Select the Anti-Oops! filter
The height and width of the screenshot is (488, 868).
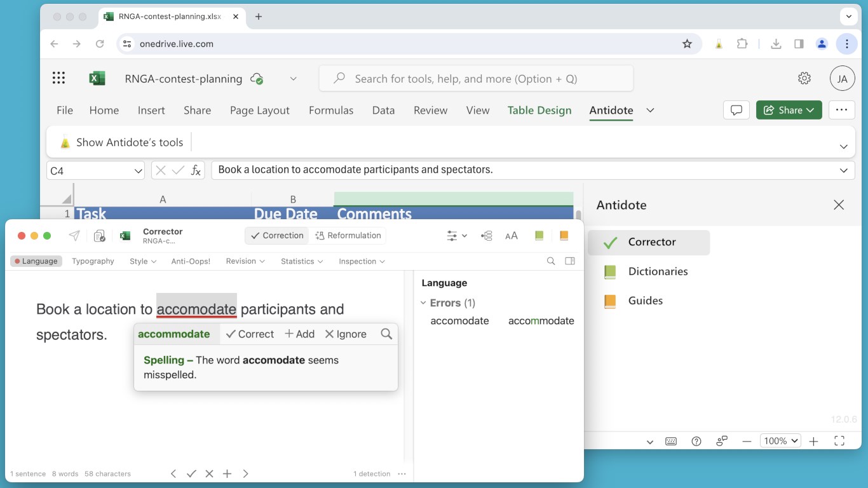tap(191, 261)
